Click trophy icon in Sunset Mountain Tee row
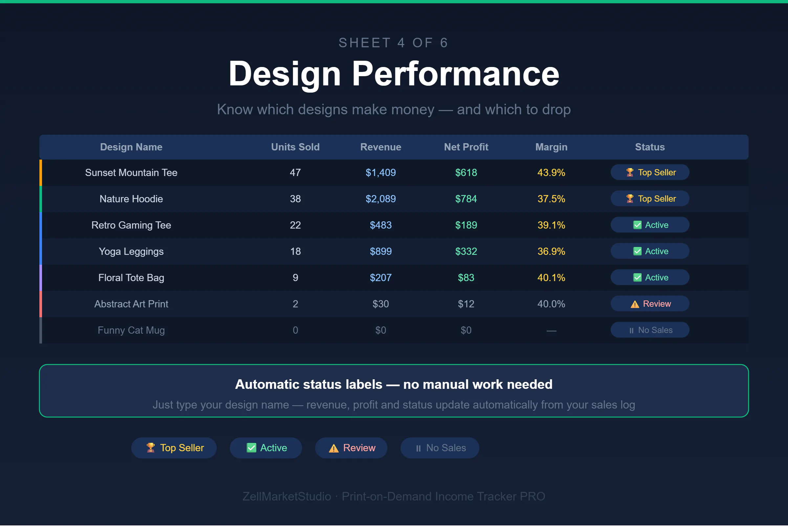This screenshot has height=532, width=788. (629, 173)
